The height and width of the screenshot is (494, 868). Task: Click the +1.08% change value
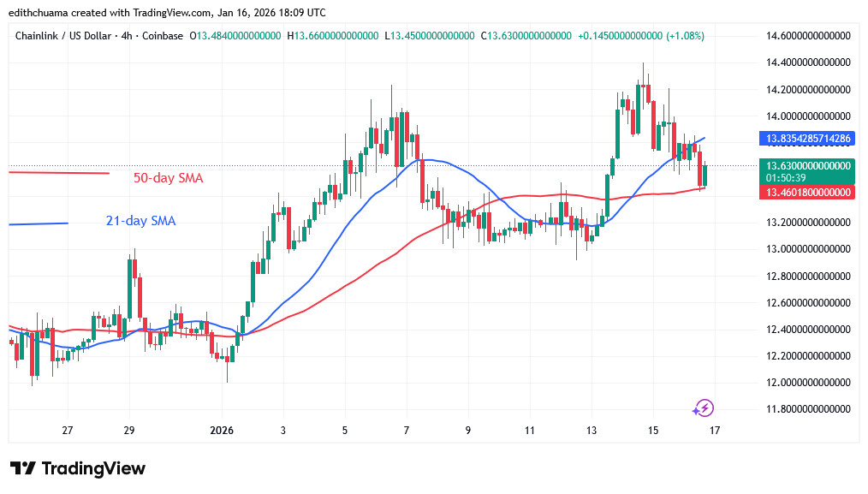pyautogui.click(x=683, y=37)
